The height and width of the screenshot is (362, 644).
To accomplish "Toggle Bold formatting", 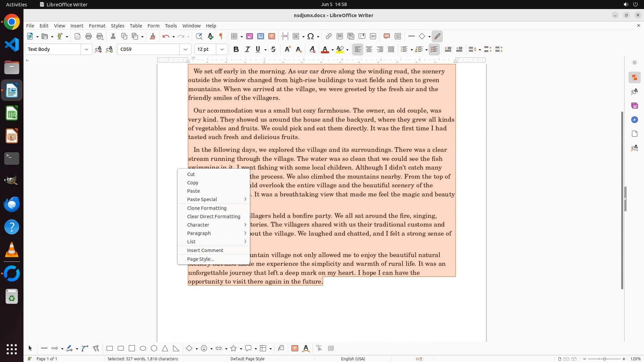I will pyautogui.click(x=236, y=50).
